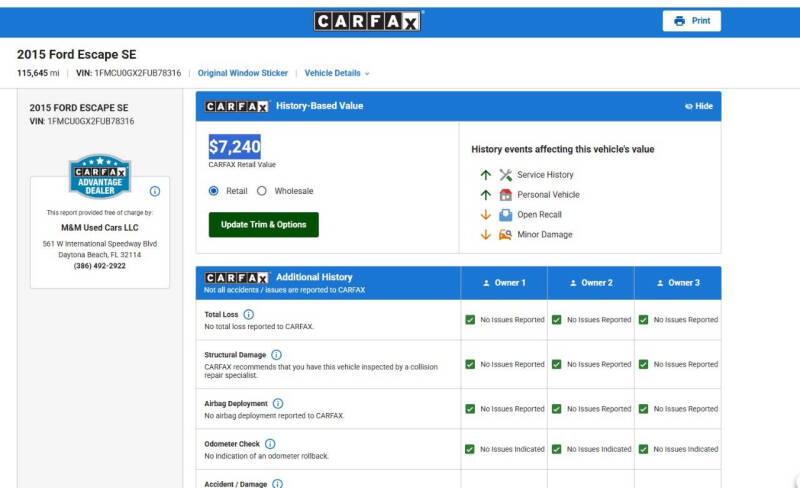Viewport: 800px width, 488px height.
Task: Click CARFAX logo in History-Based Value header
Action: pos(237,106)
